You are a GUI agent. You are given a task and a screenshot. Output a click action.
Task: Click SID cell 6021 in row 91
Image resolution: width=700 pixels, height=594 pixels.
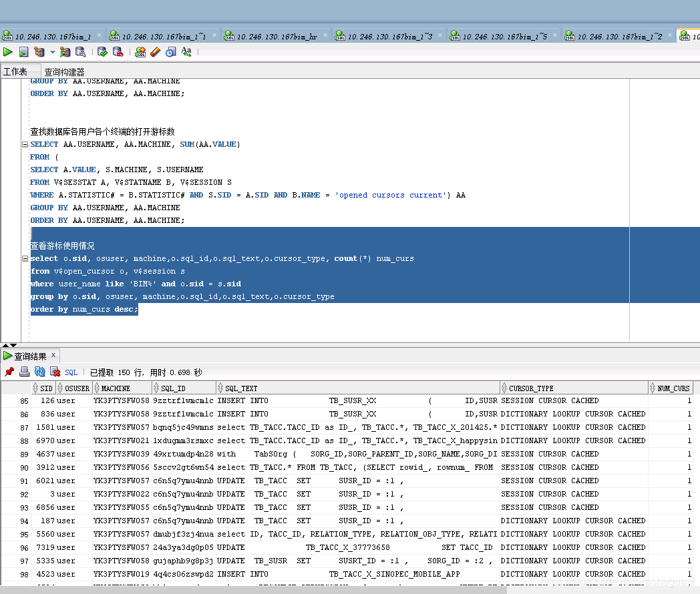pos(43,481)
